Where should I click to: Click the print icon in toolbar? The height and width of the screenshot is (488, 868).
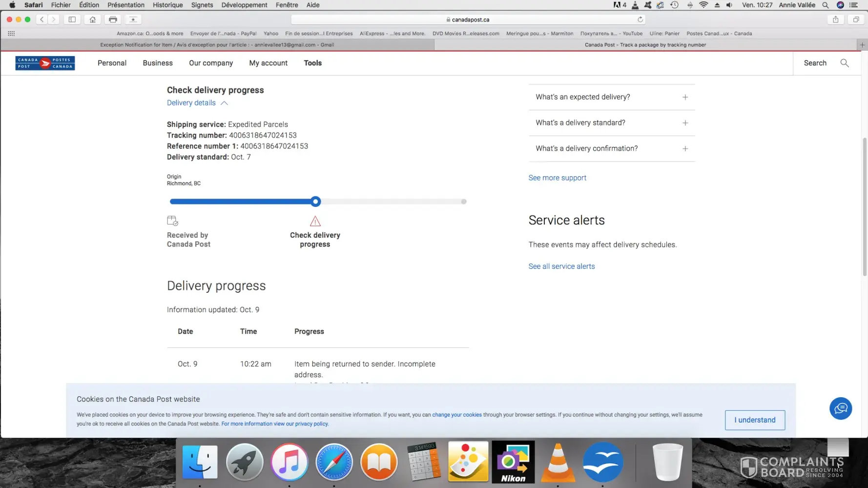pos(113,20)
